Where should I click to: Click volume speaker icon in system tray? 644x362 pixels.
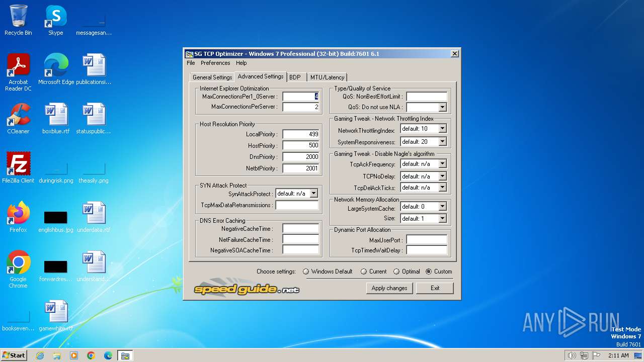[572, 355]
